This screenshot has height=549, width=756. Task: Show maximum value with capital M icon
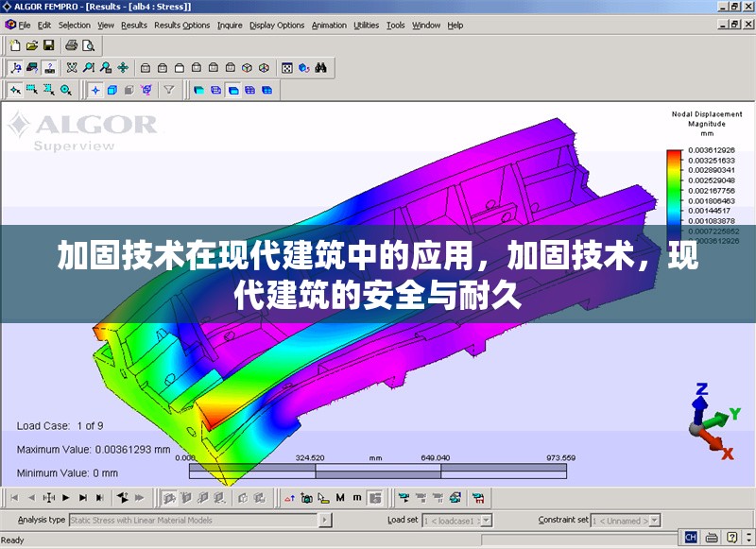tap(340, 498)
